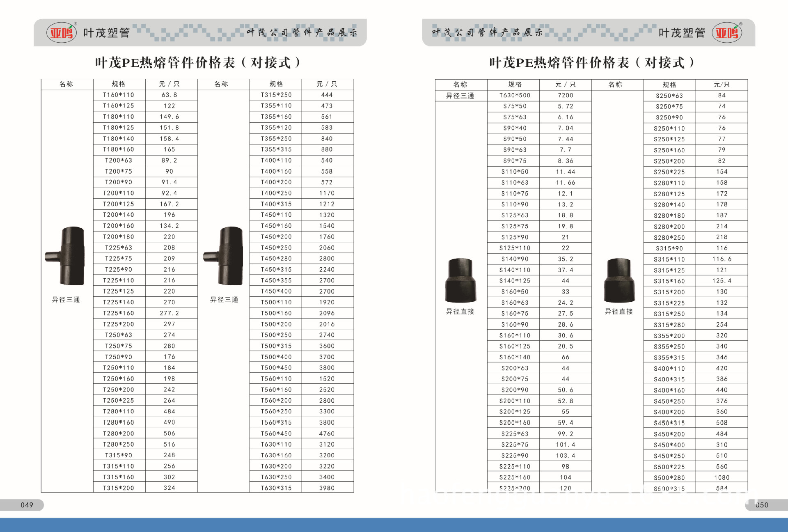Select spec cell S450*400
Screen dimensions: 788x532
670,445
